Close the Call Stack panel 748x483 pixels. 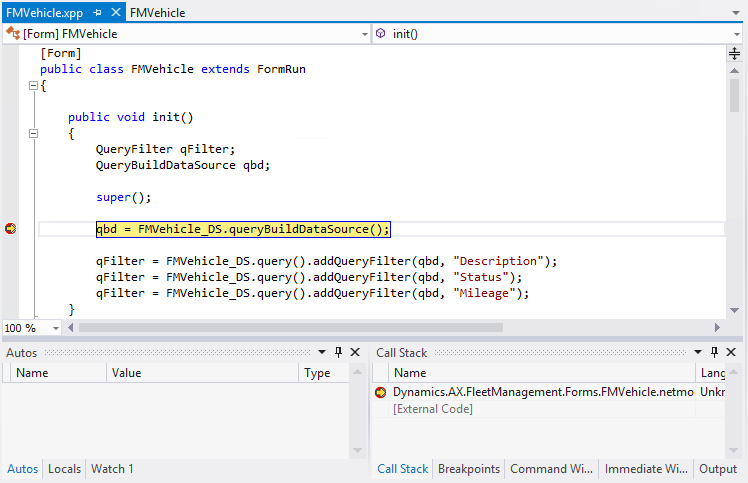731,353
